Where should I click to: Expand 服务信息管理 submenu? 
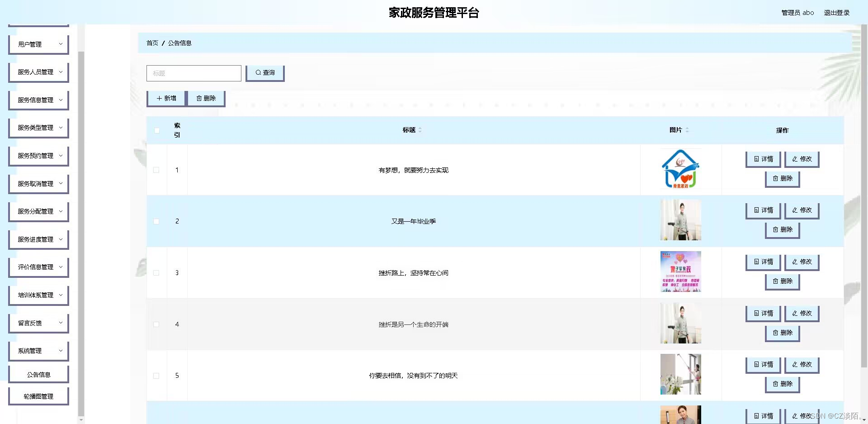[x=38, y=100]
